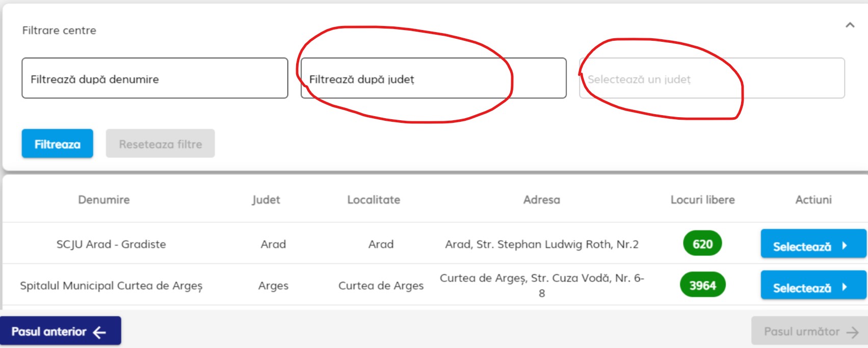Image resolution: width=868 pixels, height=348 pixels.
Task: Select the SCJU Arad - Gradiste center
Action: (812, 244)
